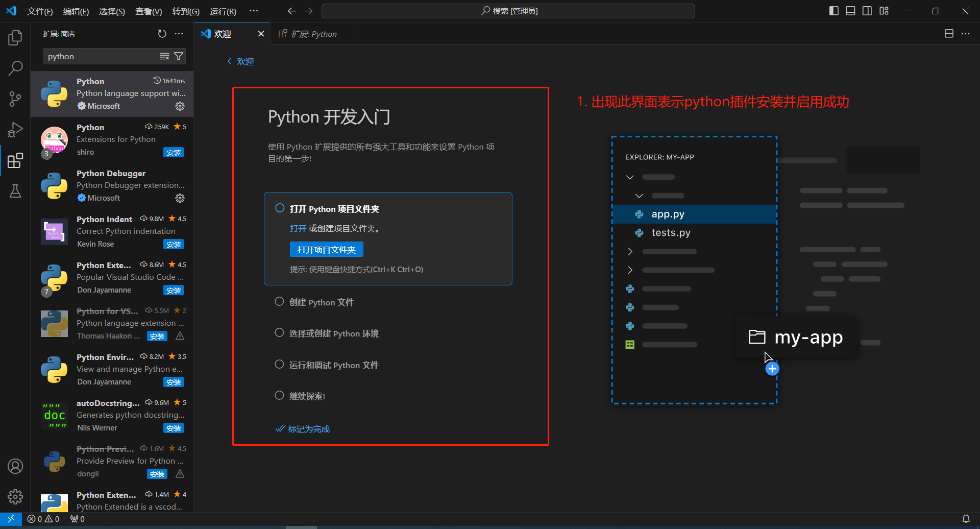The width and height of the screenshot is (980, 529).
Task: Open the Extensions view icon
Action: (x=15, y=160)
